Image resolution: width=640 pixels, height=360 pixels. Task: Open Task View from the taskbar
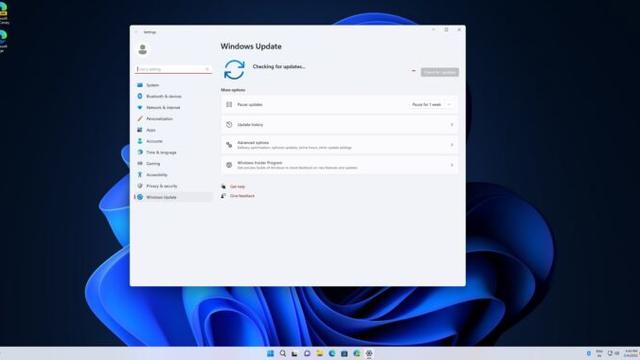click(295, 353)
